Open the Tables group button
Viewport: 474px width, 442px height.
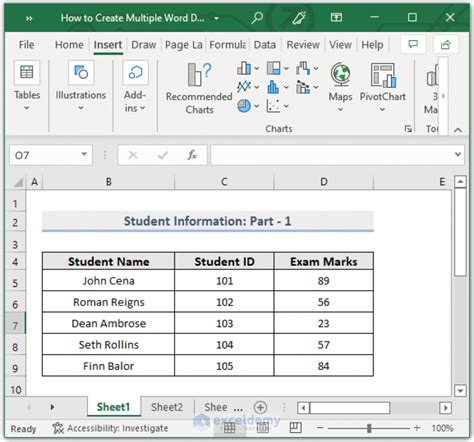point(27,85)
